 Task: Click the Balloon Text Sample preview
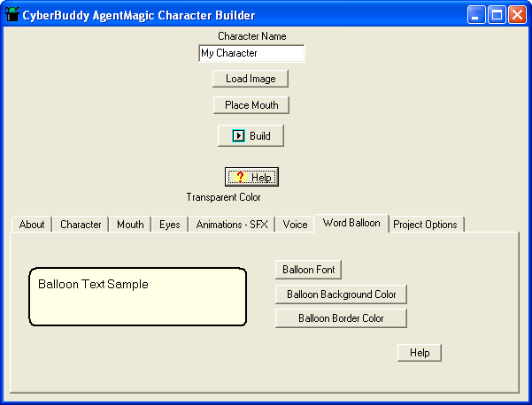(x=137, y=296)
